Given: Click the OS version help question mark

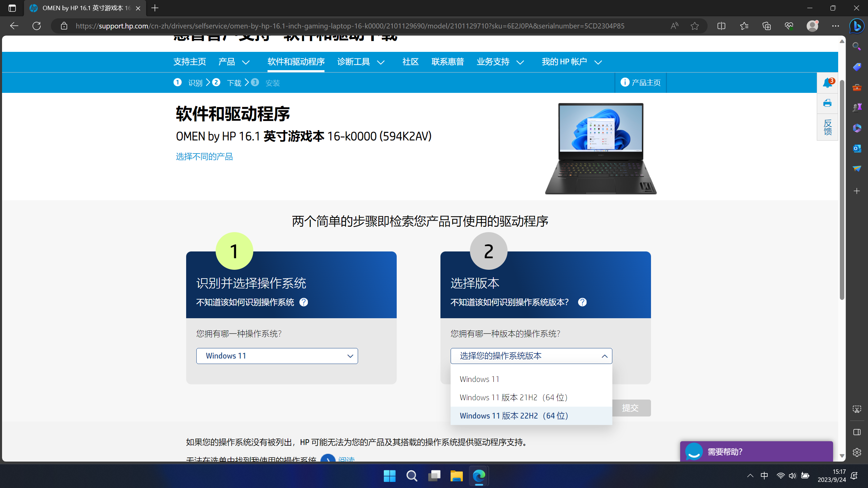Looking at the screenshot, I should point(582,302).
